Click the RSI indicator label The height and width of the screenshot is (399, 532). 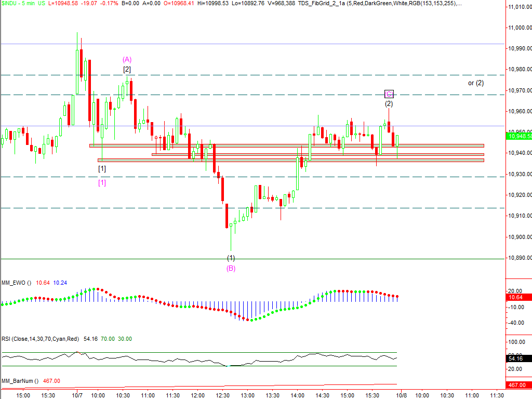[40, 339]
